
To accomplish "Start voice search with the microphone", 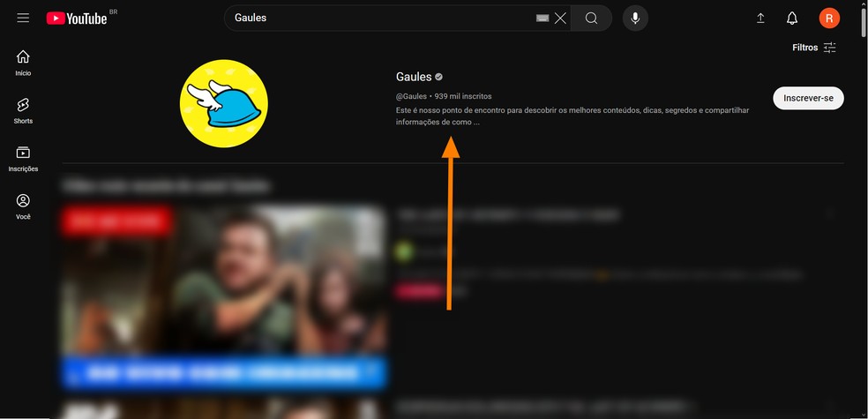I will pos(635,19).
